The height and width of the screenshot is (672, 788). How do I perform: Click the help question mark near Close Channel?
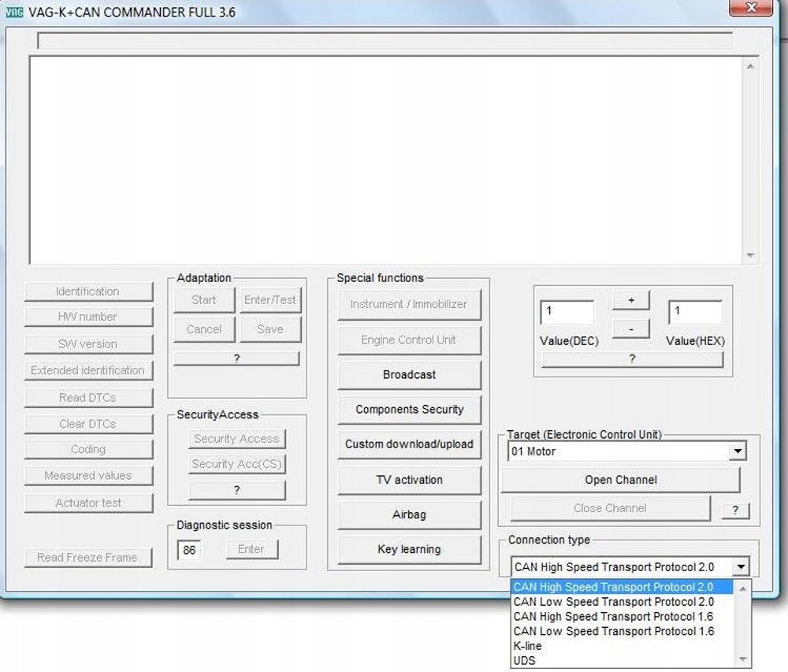(x=735, y=510)
